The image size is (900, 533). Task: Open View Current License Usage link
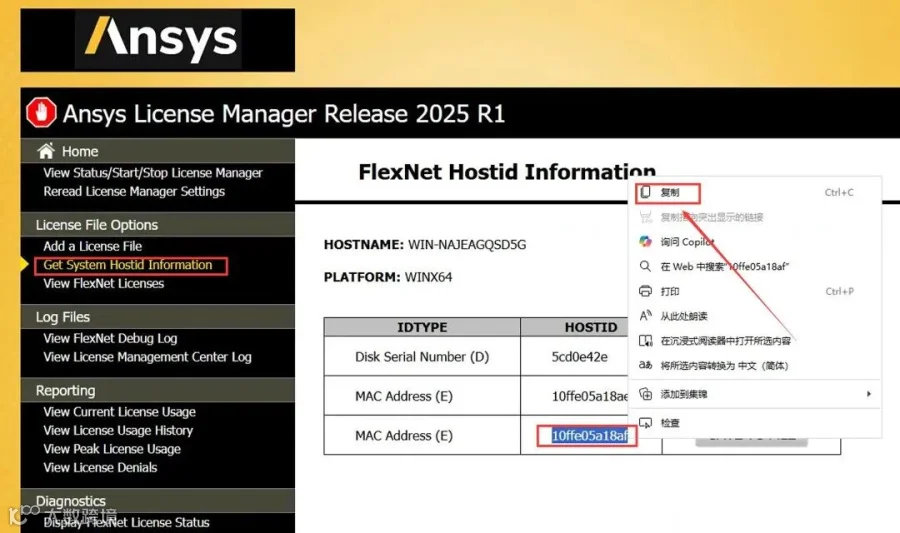pos(119,412)
